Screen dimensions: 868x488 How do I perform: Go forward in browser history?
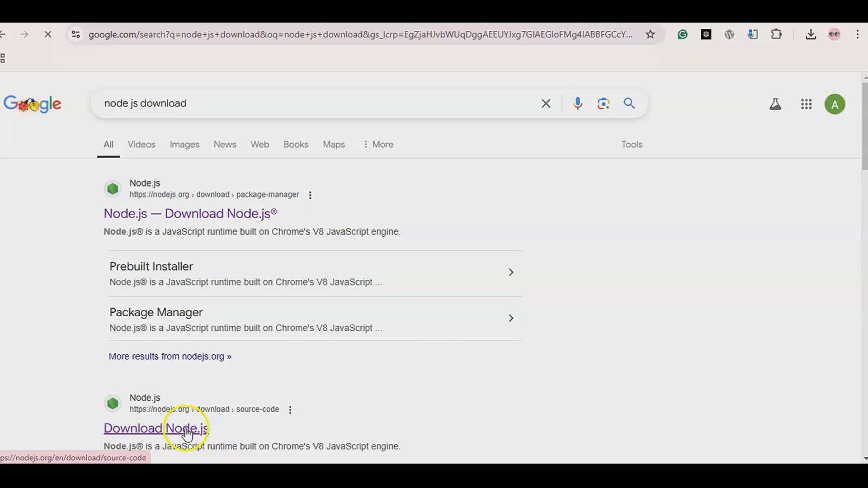coord(24,34)
